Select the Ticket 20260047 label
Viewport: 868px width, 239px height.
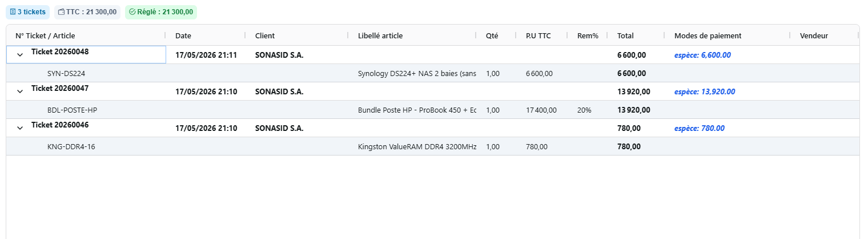(60, 88)
